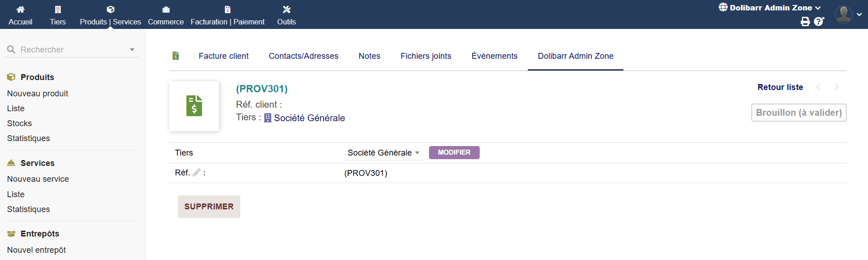
Task: Expand the Rechercher search dropdown arrow
Action: click(x=132, y=50)
